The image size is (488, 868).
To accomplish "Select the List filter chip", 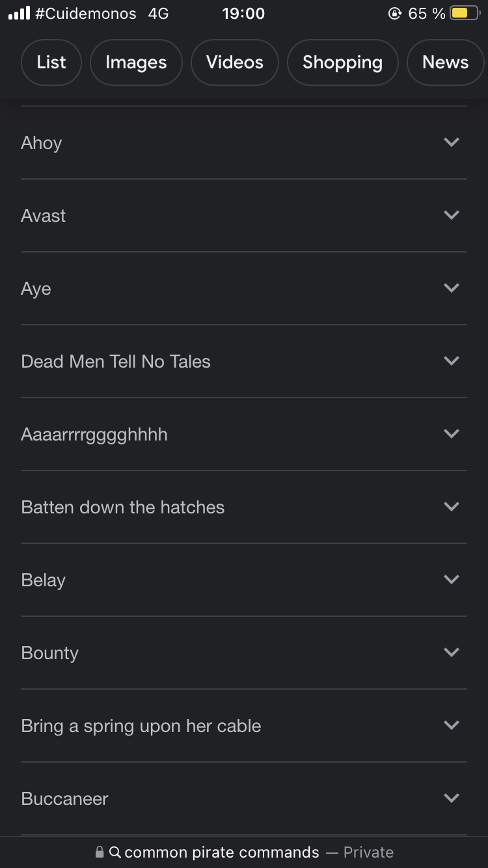I will [51, 62].
